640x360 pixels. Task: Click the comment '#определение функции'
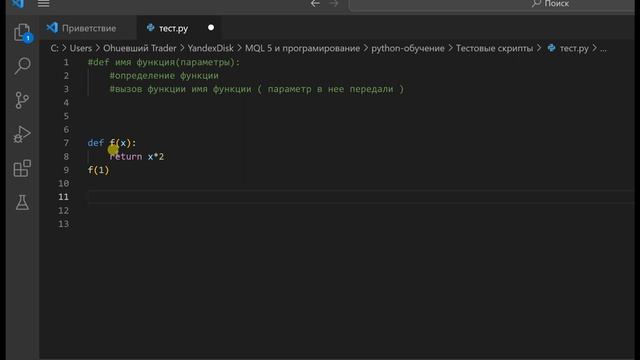click(x=164, y=76)
